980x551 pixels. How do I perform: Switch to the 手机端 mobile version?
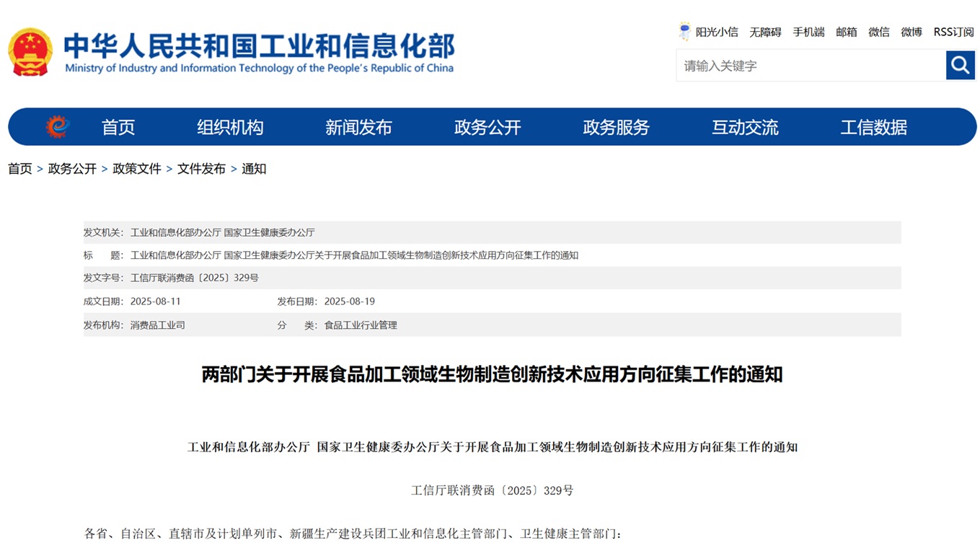point(808,32)
